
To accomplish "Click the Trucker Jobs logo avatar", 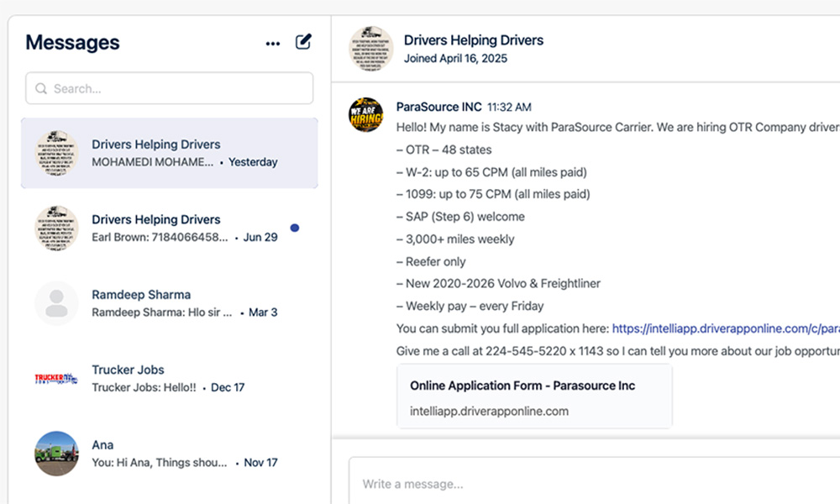I will coord(56,378).
